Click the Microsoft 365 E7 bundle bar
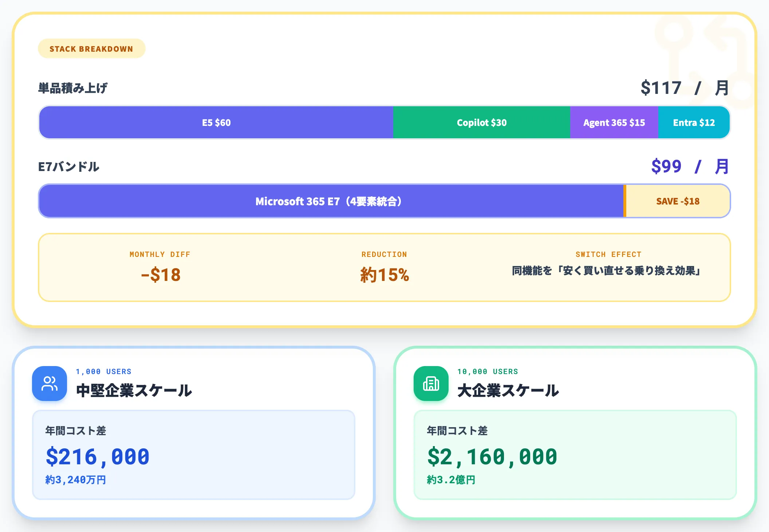The width and height of the screenshot is (769, 532). click(331, 201)
